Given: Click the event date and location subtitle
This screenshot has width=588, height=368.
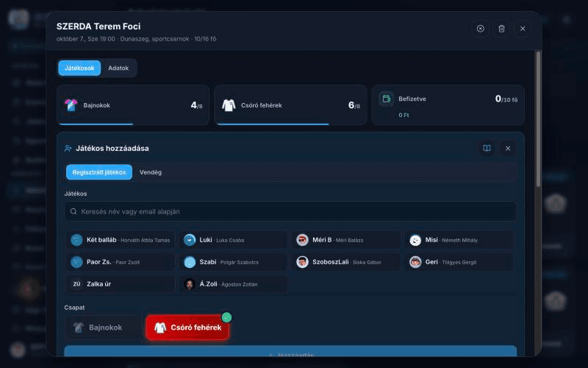Looking at the screenshot, I should click(x=136, y=39).
